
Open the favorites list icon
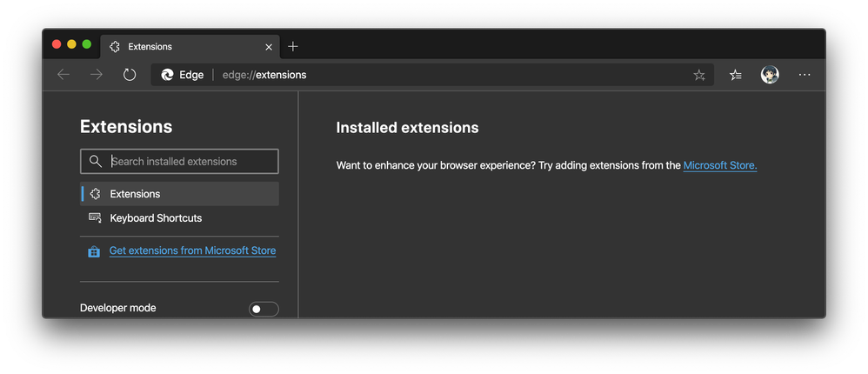tap(736, 75)
